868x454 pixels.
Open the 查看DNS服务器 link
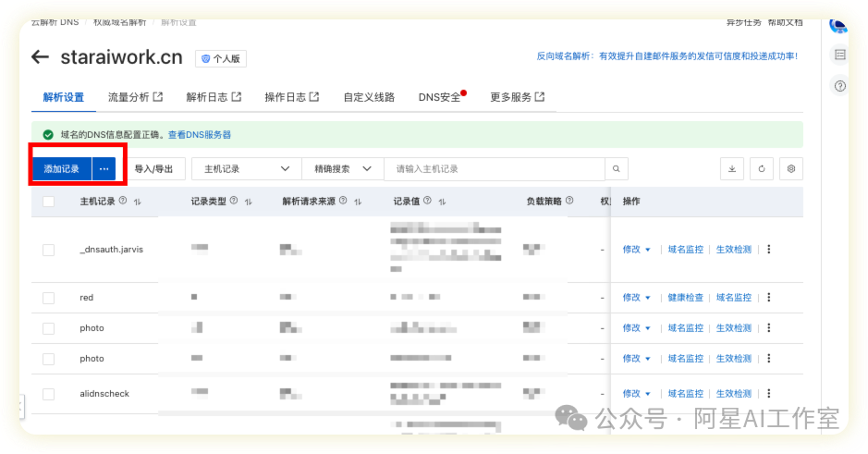pos(200,135)
